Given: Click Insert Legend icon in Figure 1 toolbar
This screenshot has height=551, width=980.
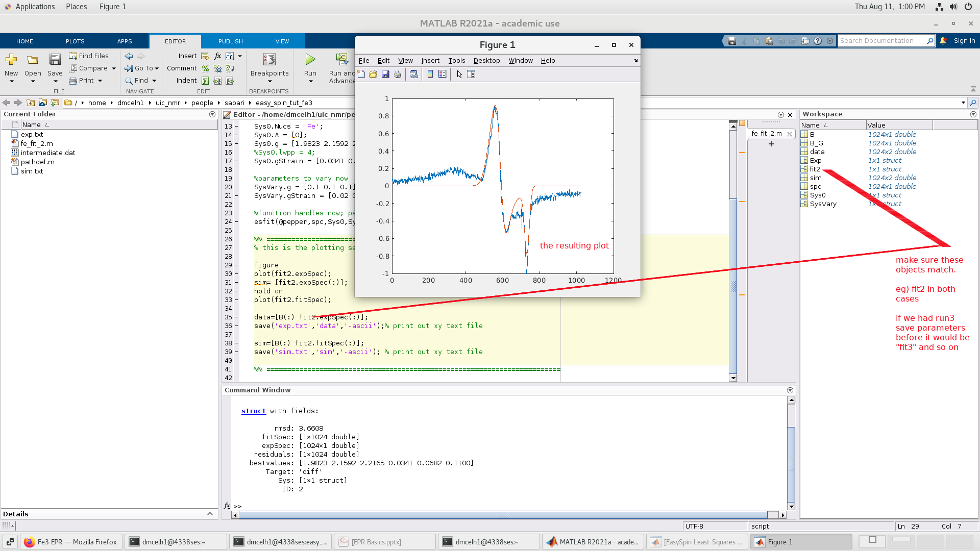Looking at the screenshot, I should point(443,74).
